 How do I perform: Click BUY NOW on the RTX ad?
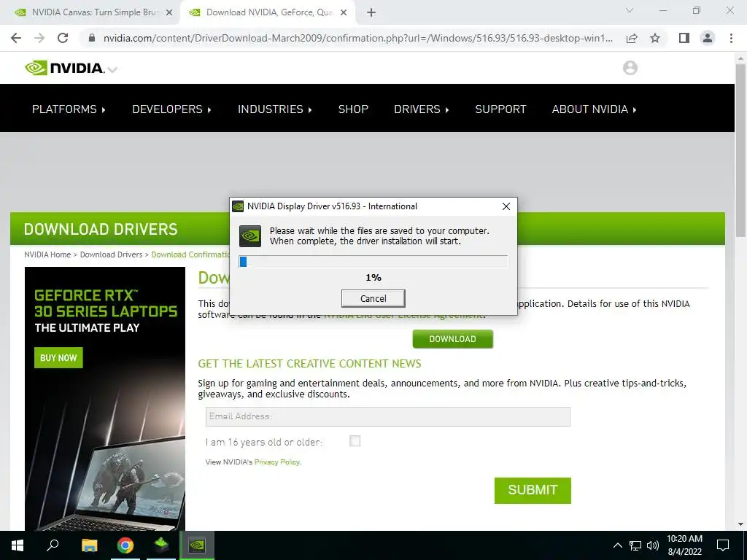58,357
